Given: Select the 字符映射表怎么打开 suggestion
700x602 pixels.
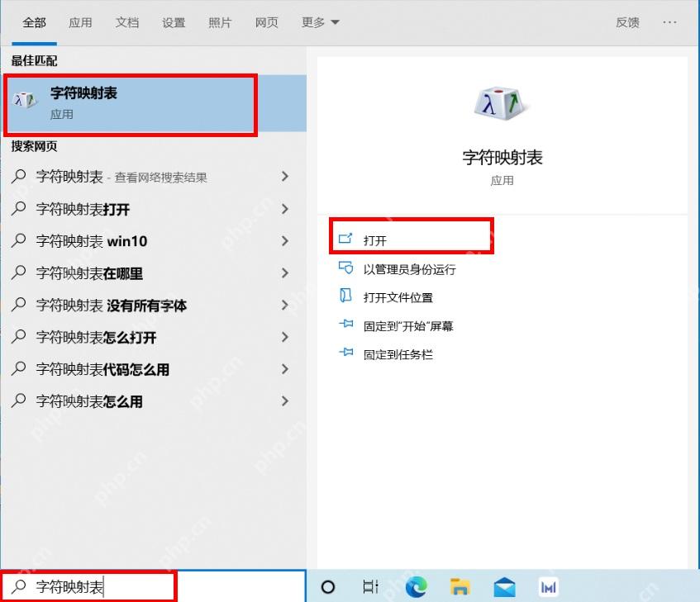Looking at the screenshot, I should pyautogui.click(x=154, y=337).
